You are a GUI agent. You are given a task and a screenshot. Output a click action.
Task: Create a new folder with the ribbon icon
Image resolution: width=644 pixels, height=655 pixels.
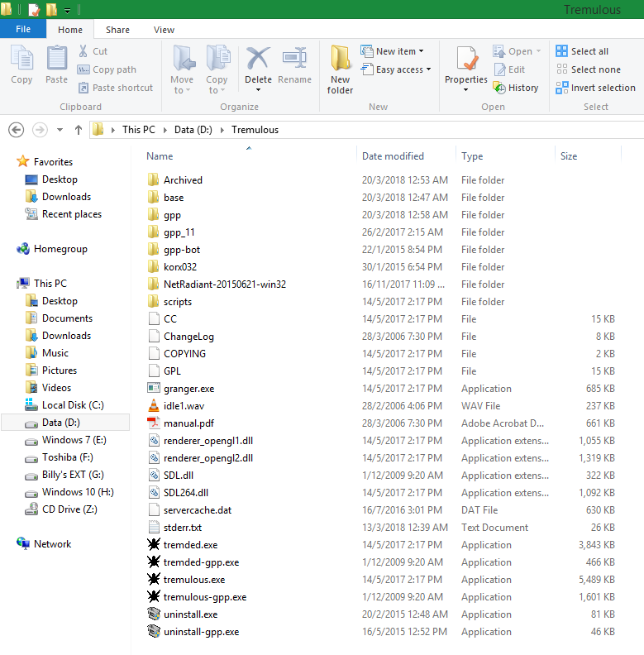(340, 60)
